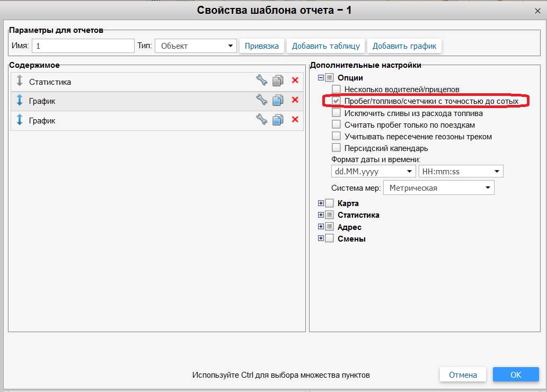Open properties wrench for Статистика row

click(261, 81)
